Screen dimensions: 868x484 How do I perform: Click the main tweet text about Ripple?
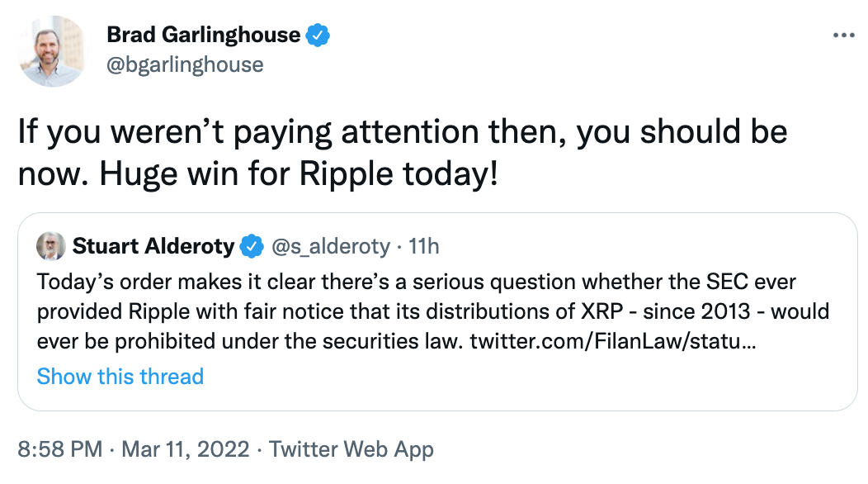[x=403, y=153]
